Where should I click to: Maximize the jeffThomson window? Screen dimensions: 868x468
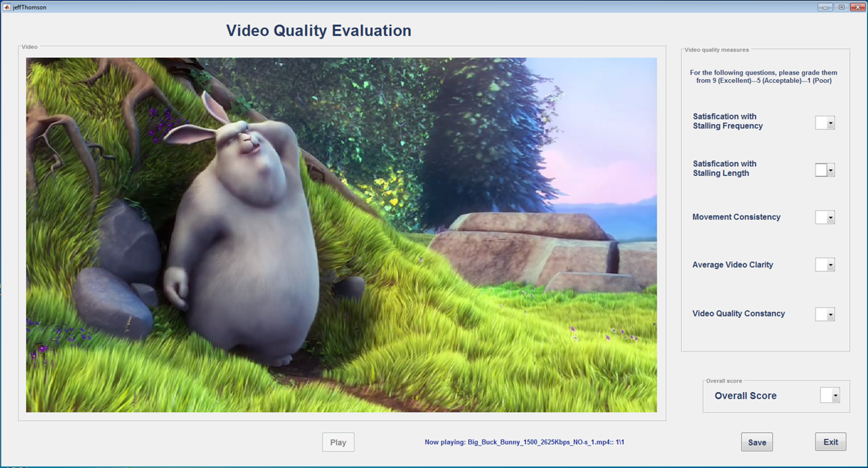(x=841, y=7)
